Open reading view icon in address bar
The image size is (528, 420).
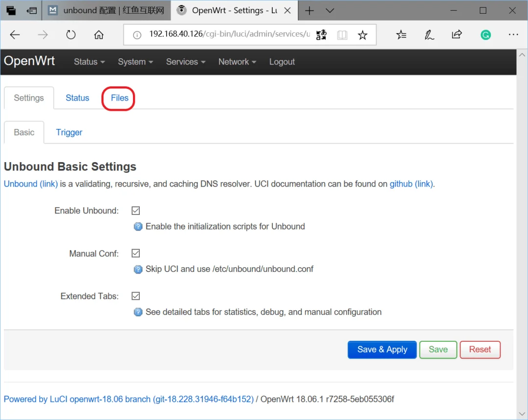coord(342,35)
